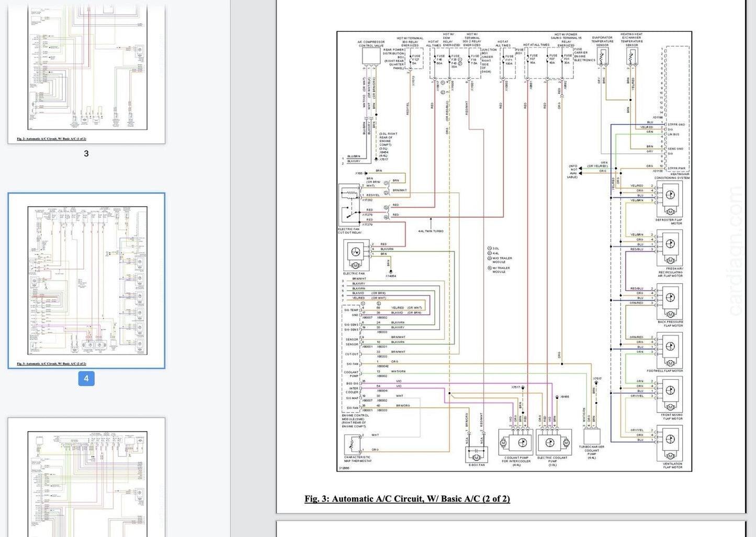Click the Coolant Pump for Intercooler symbol
Screen dimensions: 756x537
coord(515,442)
